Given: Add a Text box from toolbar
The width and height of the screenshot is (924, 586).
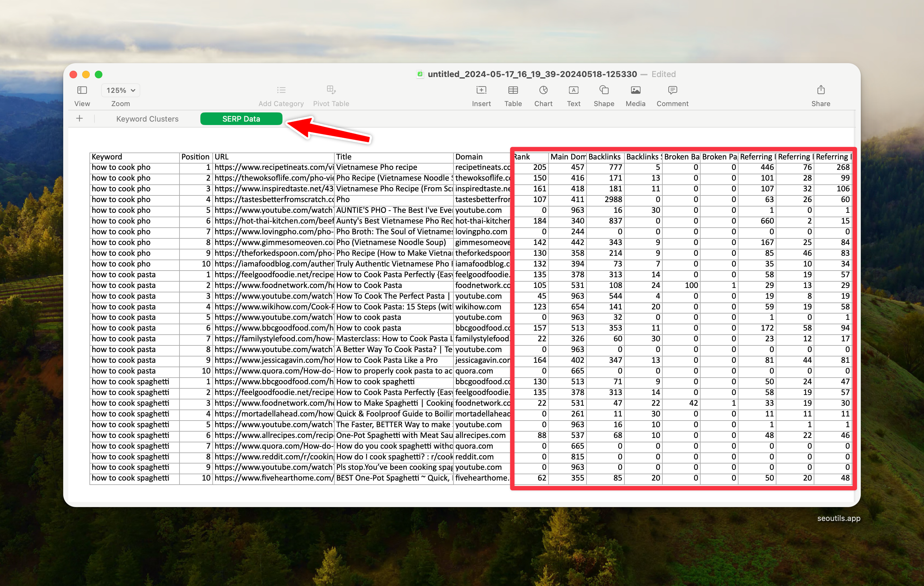Looking at the screenshot, I should pos(573,90).
